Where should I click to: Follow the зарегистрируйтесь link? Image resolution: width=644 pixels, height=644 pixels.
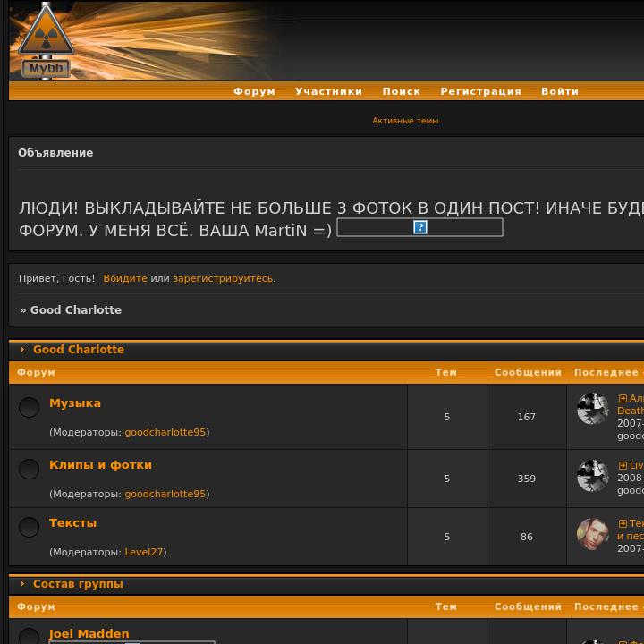click(x=223, y=278)
